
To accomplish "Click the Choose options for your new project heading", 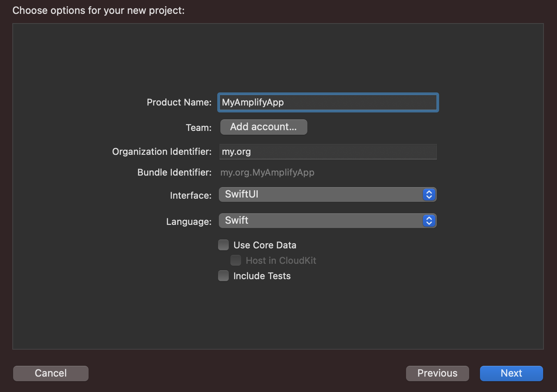I will pyautogui.click(x=99, y=10).
